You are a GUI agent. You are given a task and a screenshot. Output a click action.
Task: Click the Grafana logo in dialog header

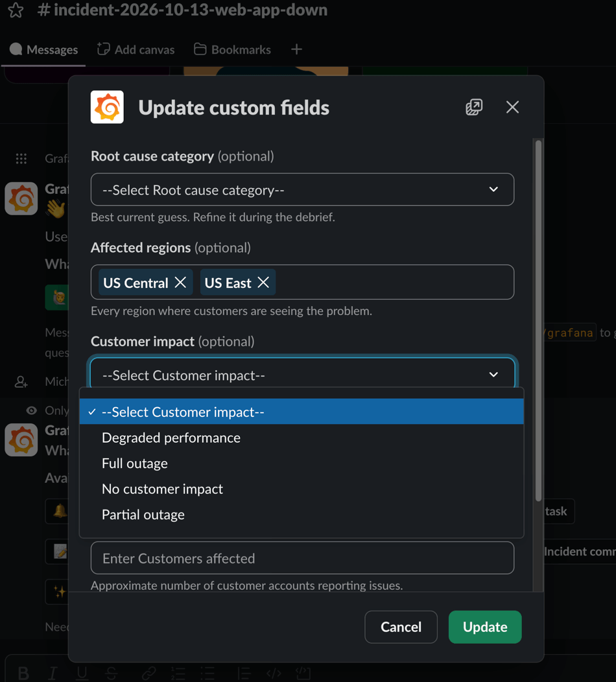(107, 107)
